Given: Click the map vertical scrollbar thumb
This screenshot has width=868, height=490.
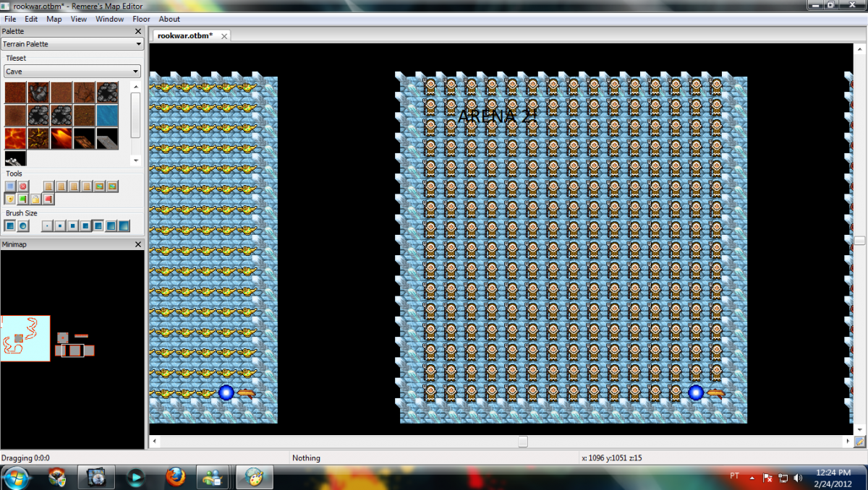Looking at the screenshot, I should click(859, 241).
